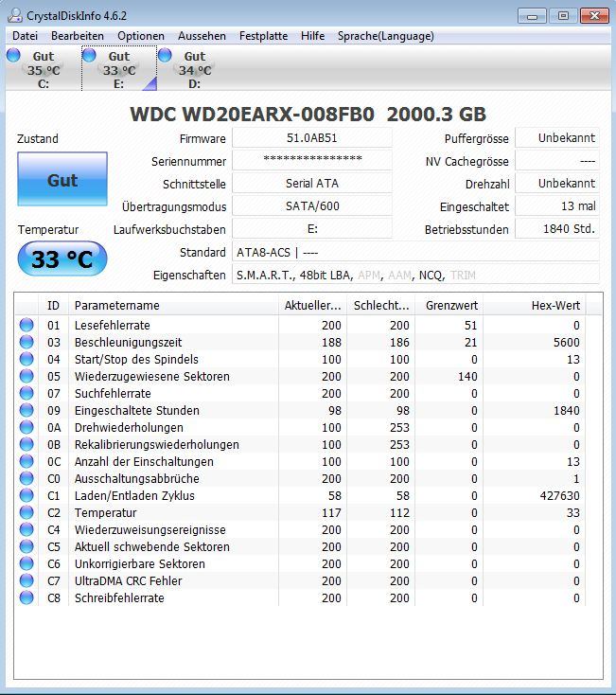Click the Schlecht... column header
This screenshot has height=695, width=616.
(380, 306)
